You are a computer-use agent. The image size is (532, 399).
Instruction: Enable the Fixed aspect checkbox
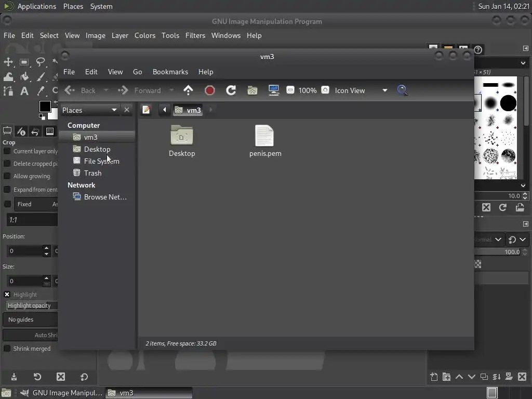(x=7, y=204)
